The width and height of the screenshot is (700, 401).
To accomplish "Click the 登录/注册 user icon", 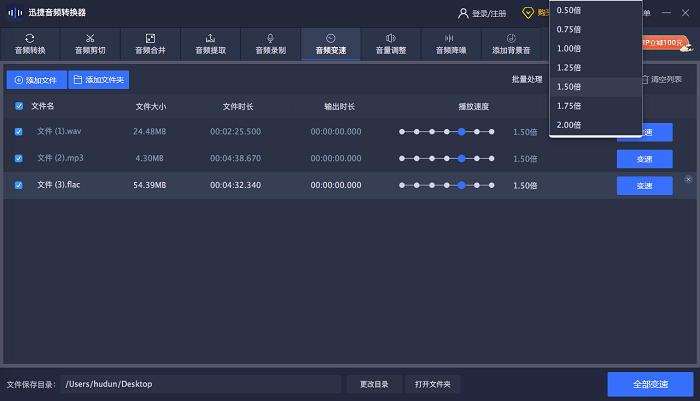I will click(463, 13).
